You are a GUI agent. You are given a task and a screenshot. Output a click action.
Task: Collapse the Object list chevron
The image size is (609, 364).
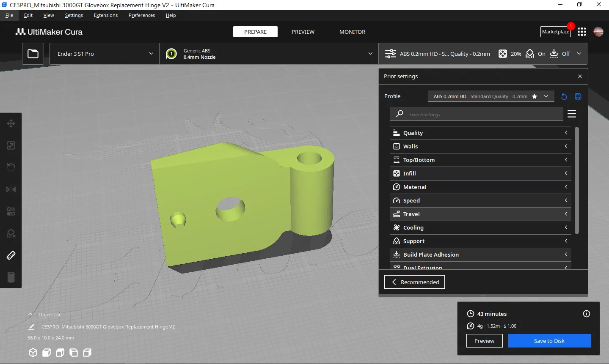[30, 315]
